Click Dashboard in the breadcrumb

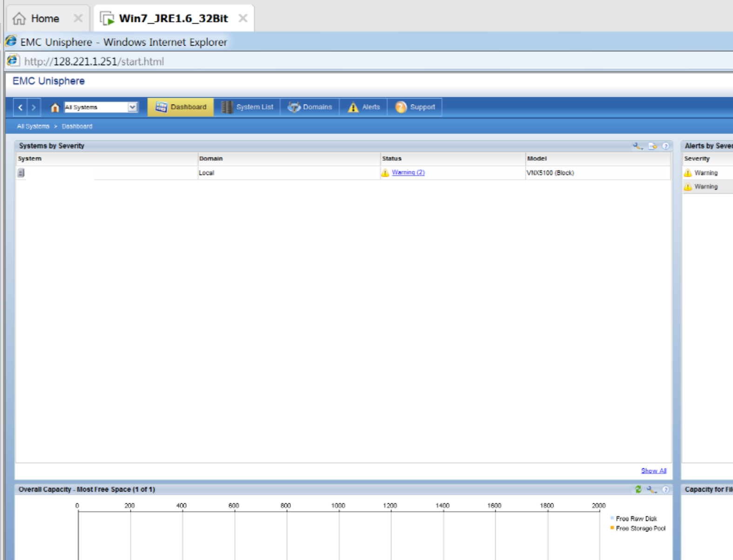pyautogui.click(x=77, y=127)
